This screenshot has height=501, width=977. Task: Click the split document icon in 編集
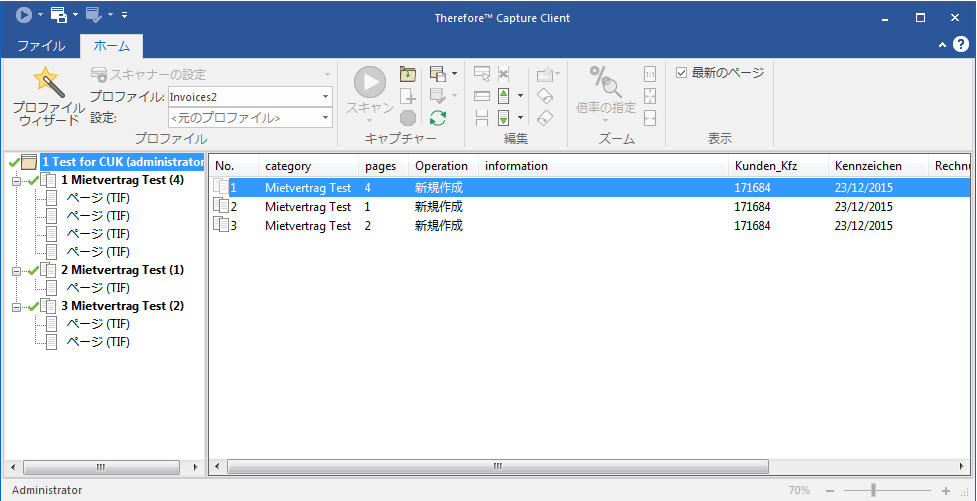(x=482, y=118)
